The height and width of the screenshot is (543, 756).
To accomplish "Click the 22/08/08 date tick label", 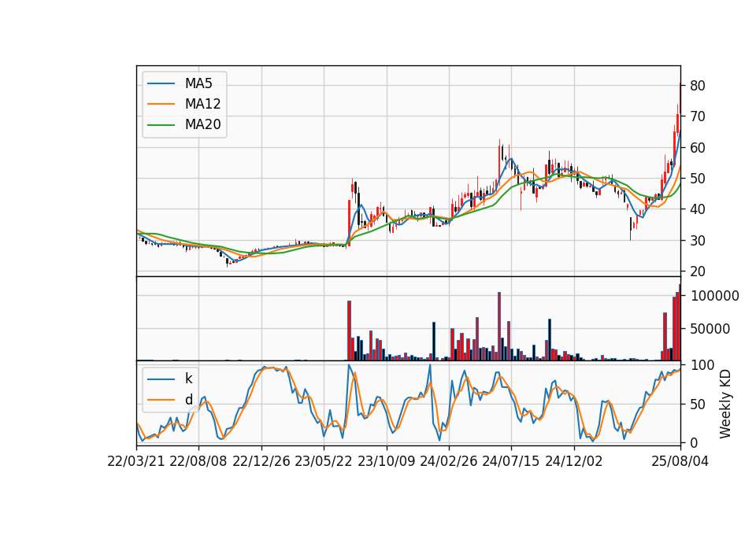I will [198, 461].
